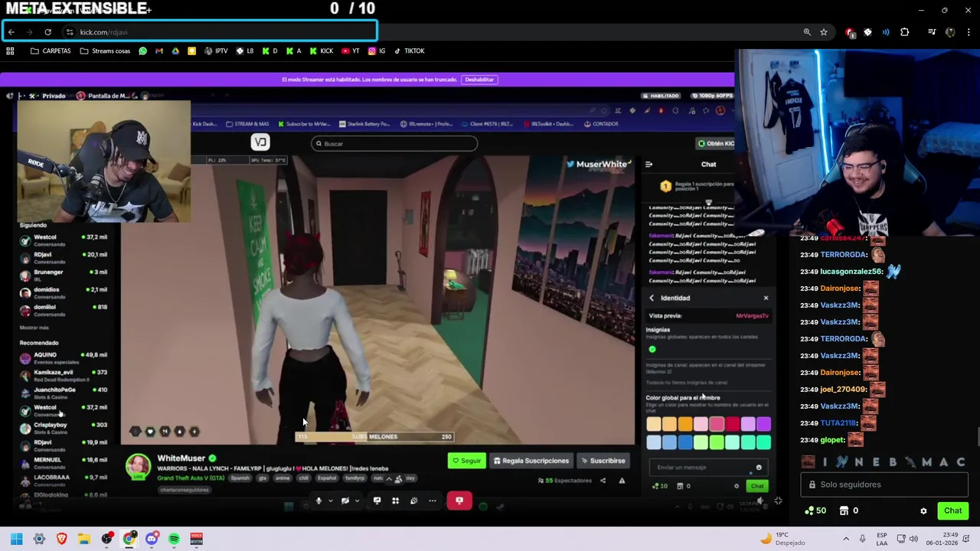Toggle camera off icon in call toolbar
Image resolution: width=980 pixels, height=551 pixels.
(345, 500)
